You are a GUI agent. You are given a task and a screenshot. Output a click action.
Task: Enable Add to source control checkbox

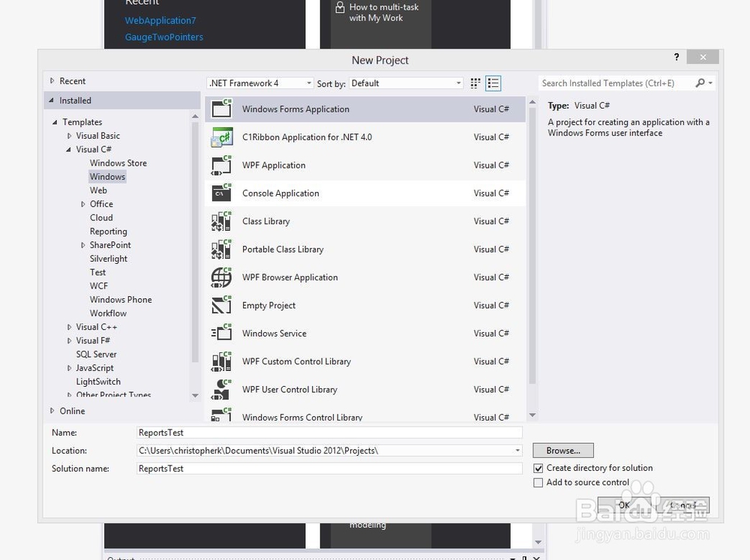point(538,483)
